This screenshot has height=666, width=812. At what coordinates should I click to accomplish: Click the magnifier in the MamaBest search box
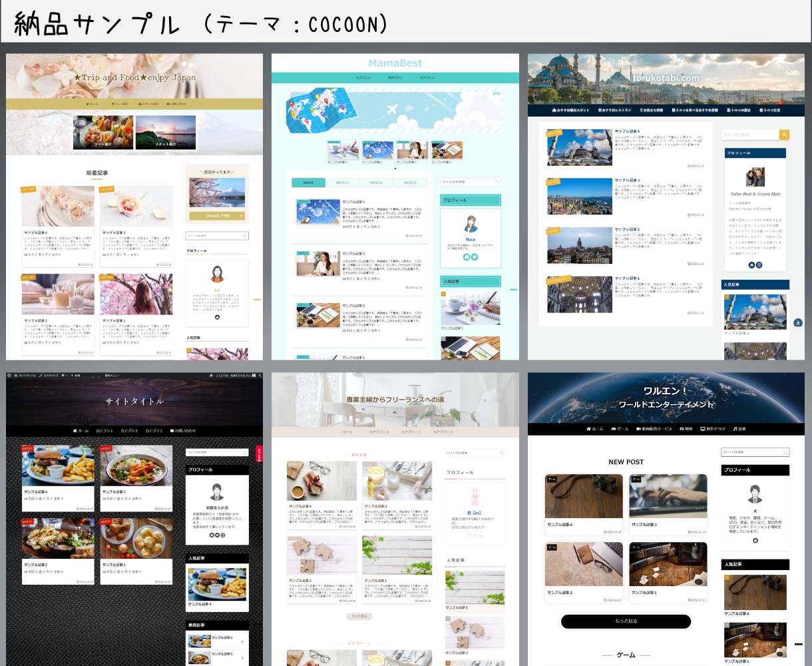coord(497,182)
